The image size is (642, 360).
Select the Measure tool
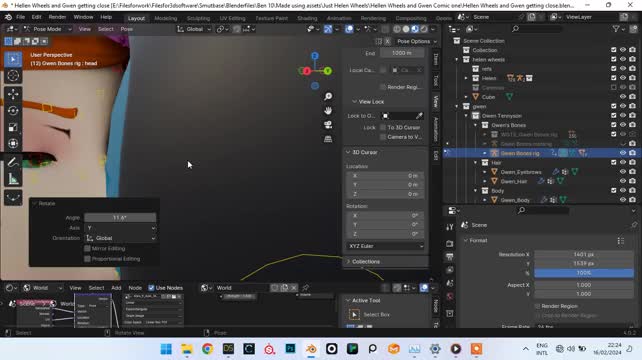13,179
